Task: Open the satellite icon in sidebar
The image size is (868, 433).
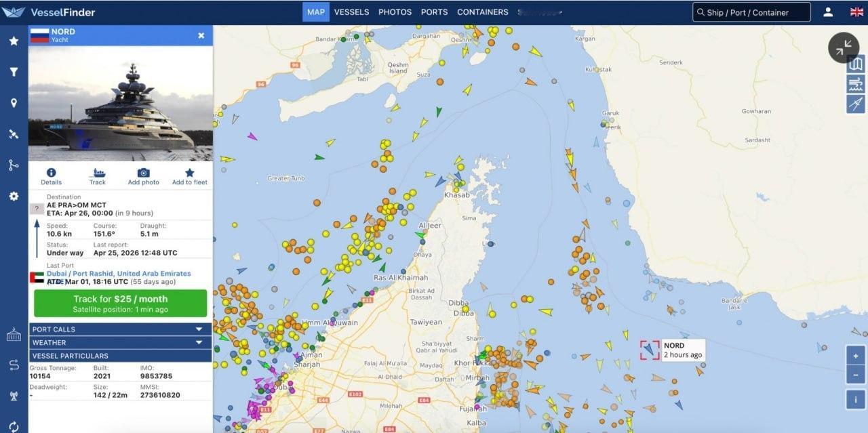Action: coord(14,134)
